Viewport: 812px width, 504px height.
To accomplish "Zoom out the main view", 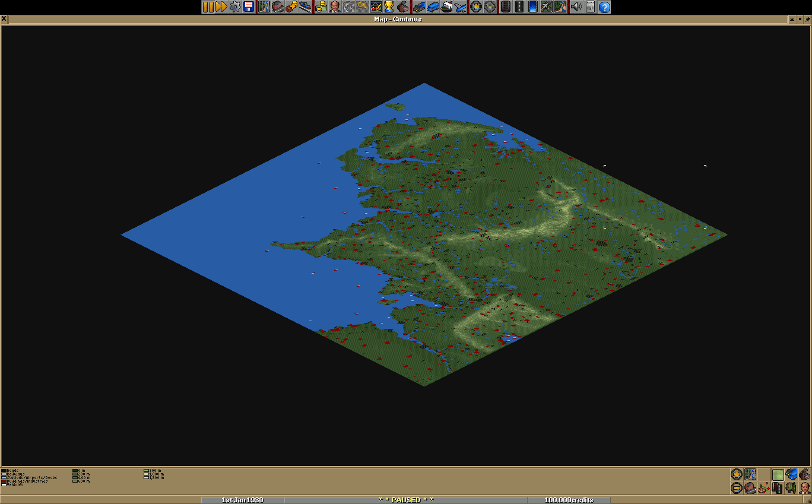I will tap(489, 7).
